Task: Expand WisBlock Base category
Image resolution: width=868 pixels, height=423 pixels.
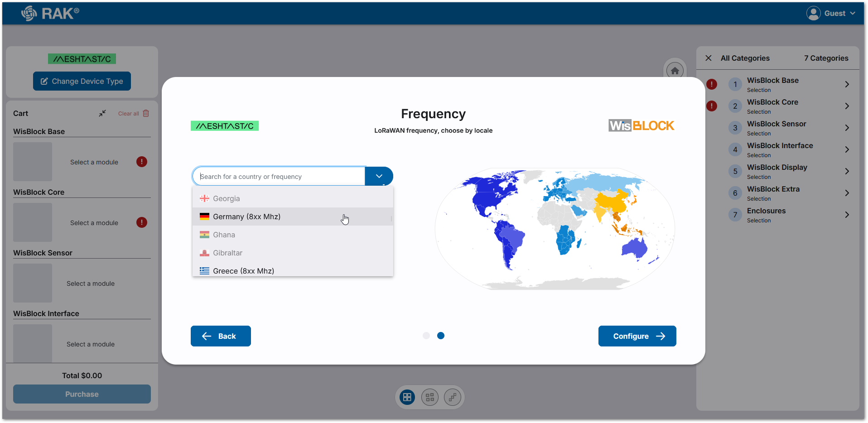Action: (x=847, y=84)
